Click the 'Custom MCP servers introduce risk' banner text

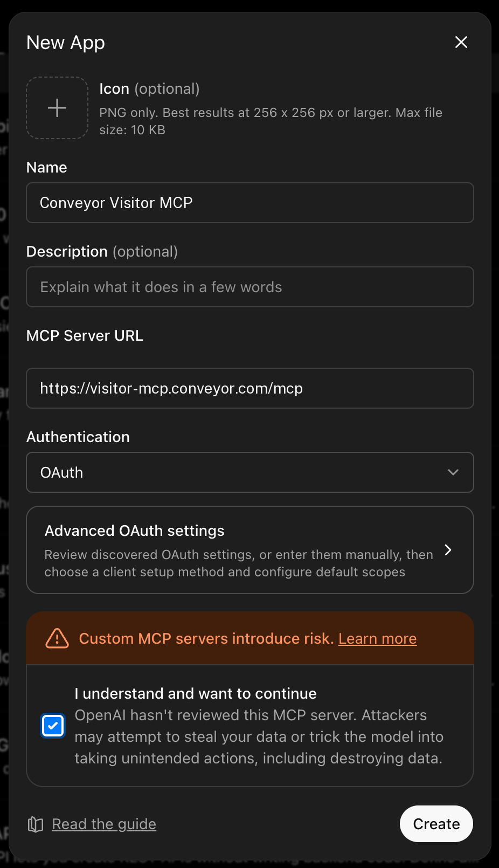click(206, 638)
